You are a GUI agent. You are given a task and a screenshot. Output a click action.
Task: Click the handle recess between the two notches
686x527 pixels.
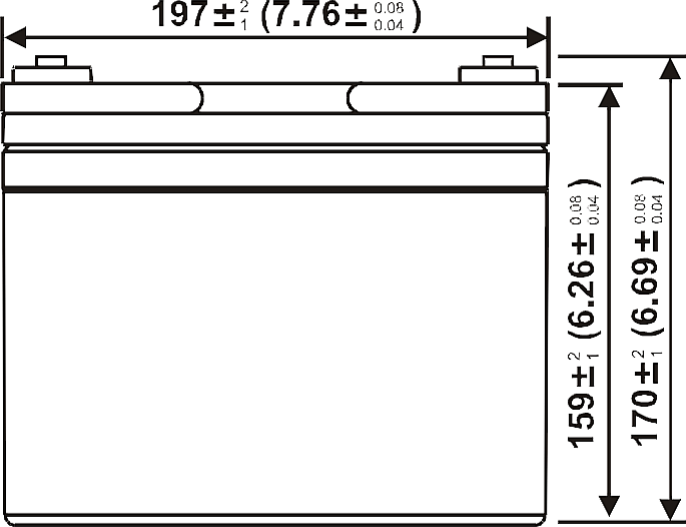(x=276, y=98)
